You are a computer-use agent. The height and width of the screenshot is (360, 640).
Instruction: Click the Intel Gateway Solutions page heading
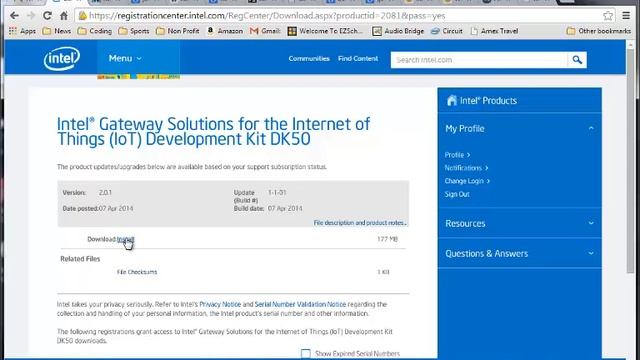213,131
